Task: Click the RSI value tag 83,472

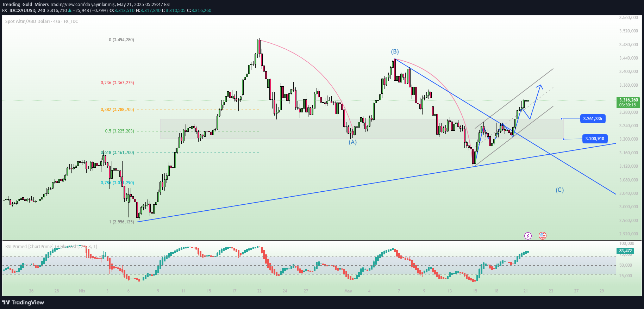Action: (625, 251)
